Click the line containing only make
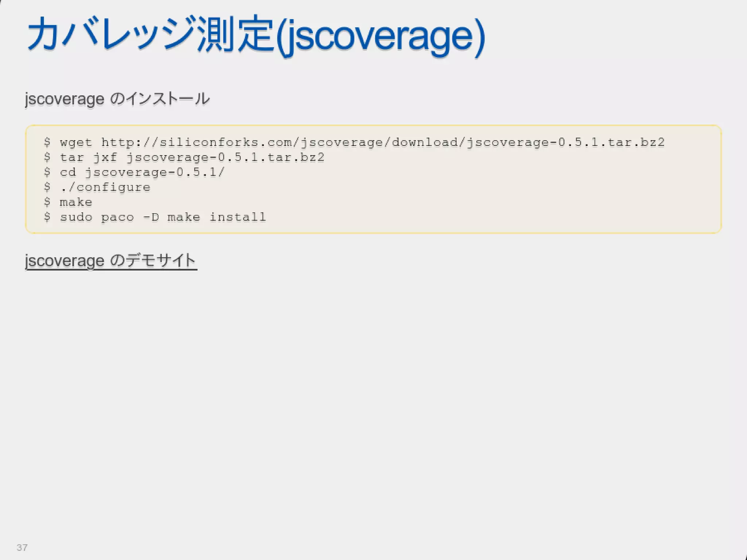The height and width of the screenshot is (560, 747). [68, 202]
